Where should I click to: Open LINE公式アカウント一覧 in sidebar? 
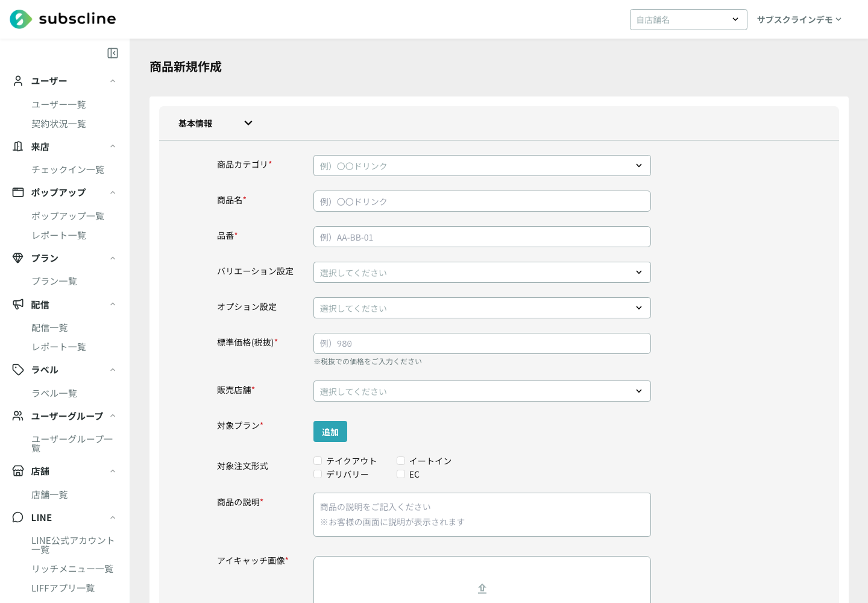[72, 545]
